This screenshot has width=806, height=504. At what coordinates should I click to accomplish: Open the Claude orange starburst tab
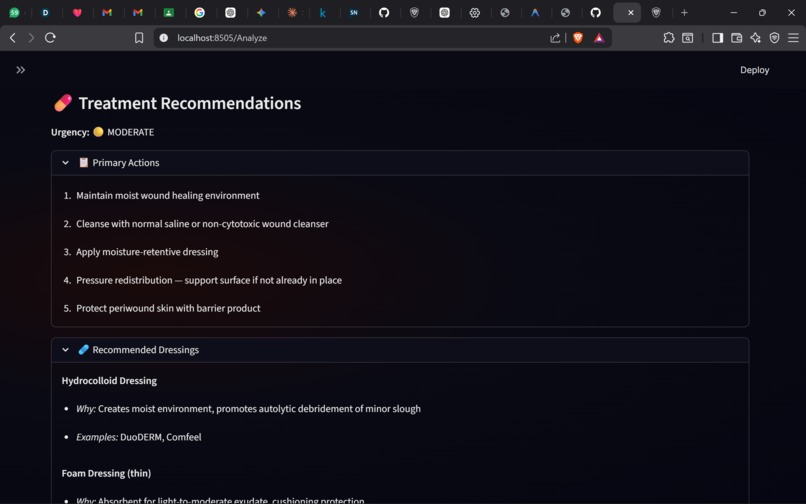[x=292, y=13]
